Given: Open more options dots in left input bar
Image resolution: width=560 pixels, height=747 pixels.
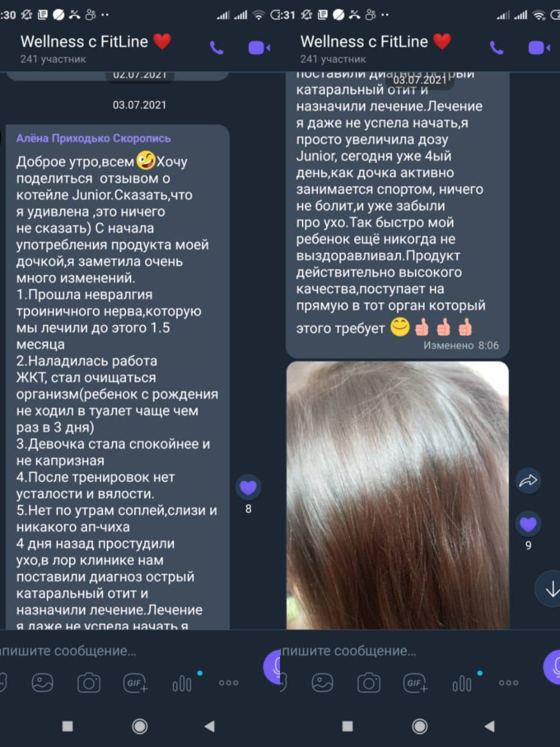Looking at the screenshot, I should [228, 682].
